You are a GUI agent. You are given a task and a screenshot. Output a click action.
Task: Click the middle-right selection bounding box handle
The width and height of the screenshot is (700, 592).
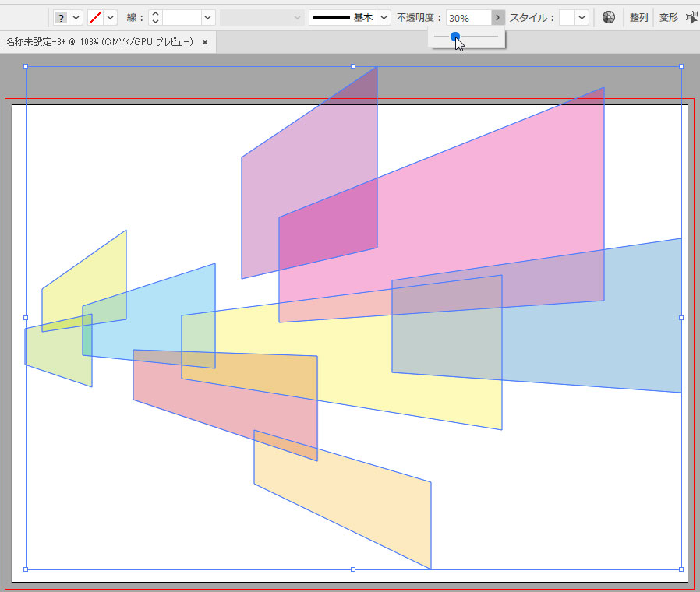[x=681, y=318]
